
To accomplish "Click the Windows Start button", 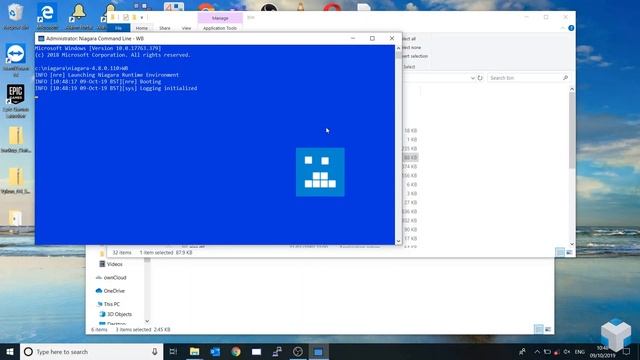I will pos(10,351).
